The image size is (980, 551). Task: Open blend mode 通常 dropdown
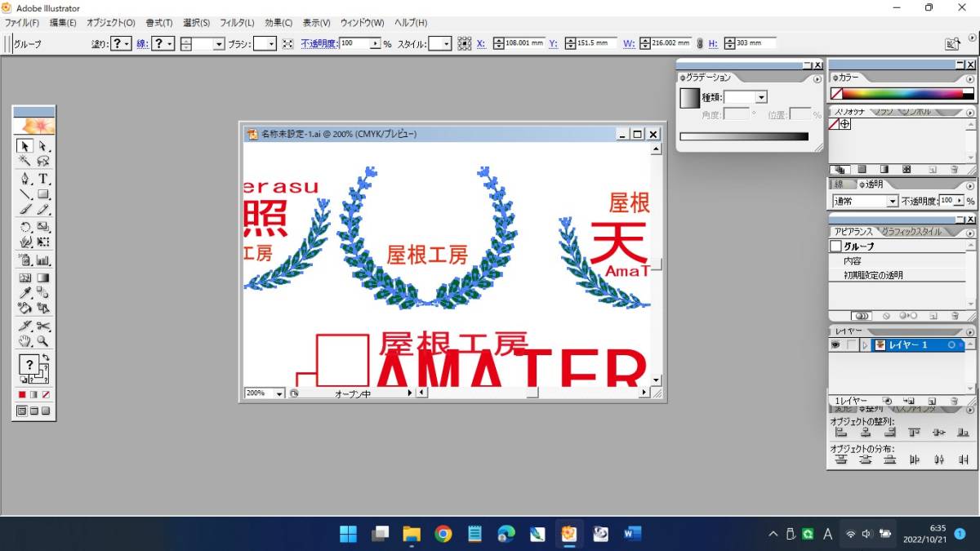coord(892,201)
